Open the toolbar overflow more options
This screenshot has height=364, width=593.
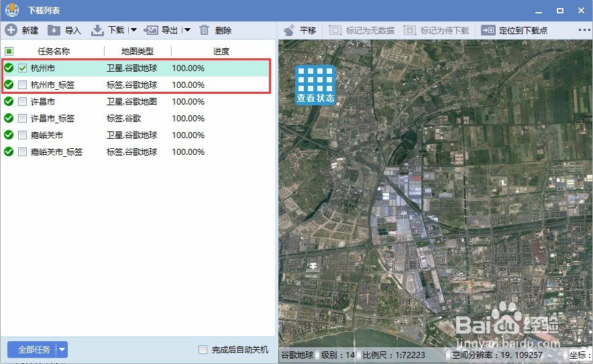(584, 30)
